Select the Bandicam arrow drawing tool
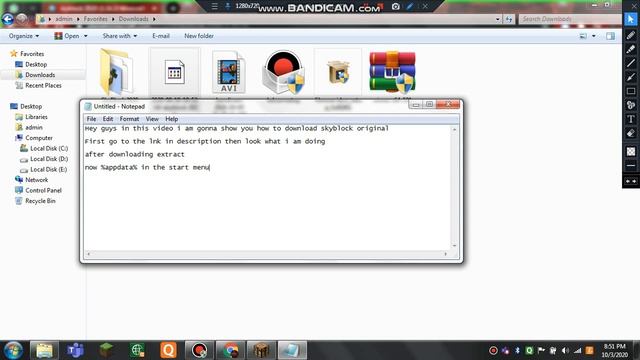 click(x=631, y=77)
